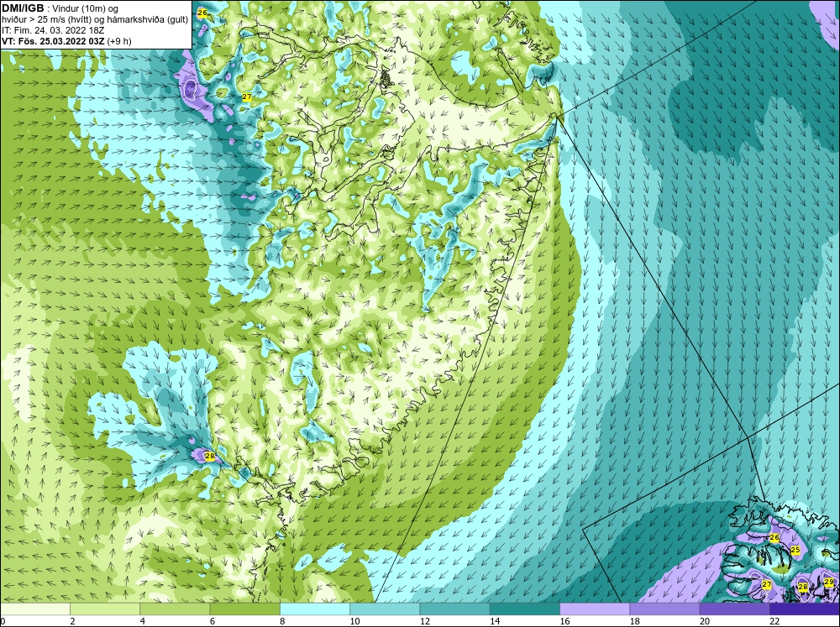Click scale value 2 under color bar
Viewport: 840px width, 627px height.
[72, 621]
